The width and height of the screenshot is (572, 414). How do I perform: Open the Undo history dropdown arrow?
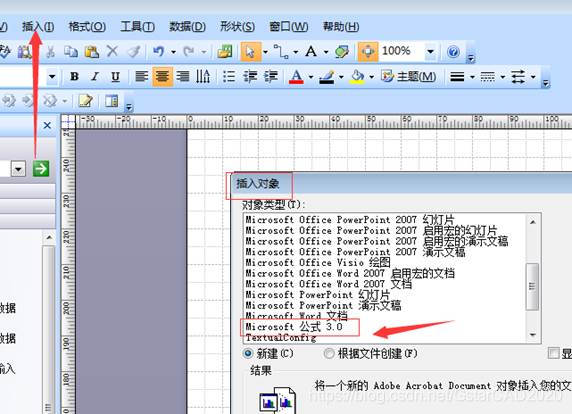174,52
